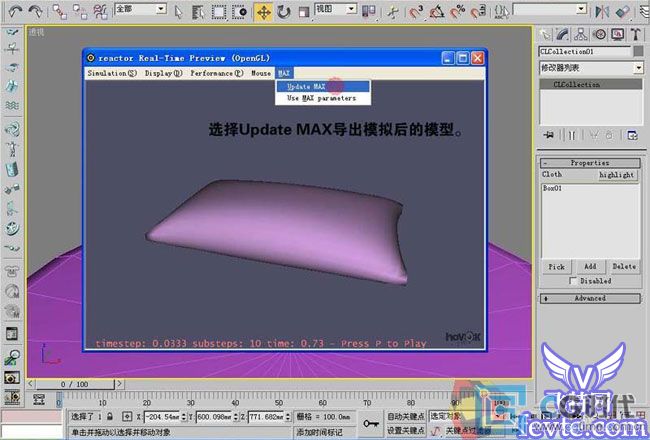Activate the Select and Move tool
The image size is (650, 440).
263,12
